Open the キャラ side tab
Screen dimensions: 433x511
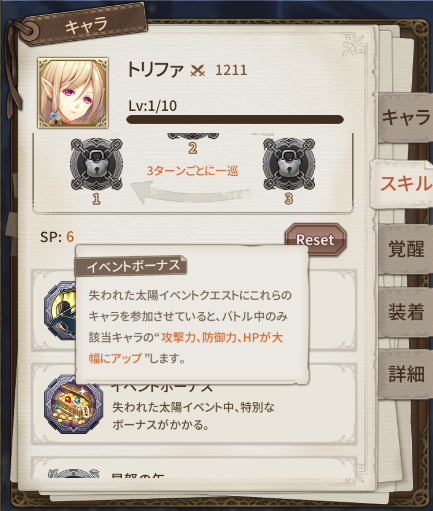(x=406, y=117)
